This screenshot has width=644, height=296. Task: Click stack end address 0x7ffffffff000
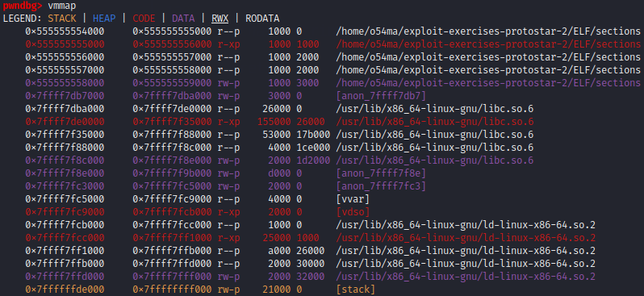(172, 290)
